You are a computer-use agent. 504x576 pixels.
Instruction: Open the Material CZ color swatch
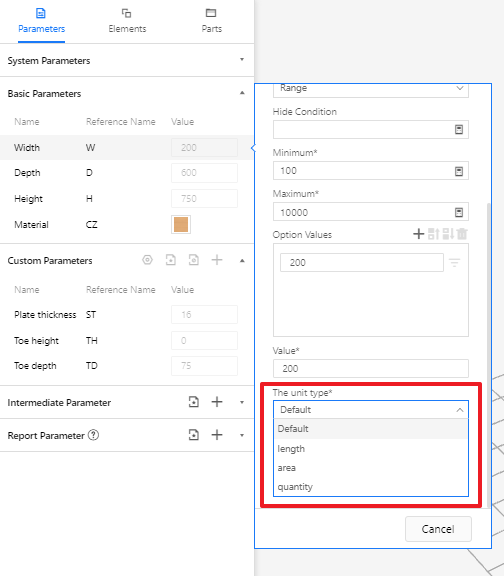click(x=181, y=224)
